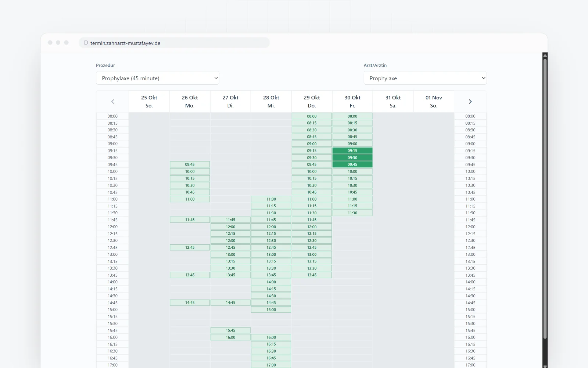Select the 09:45 slot on Monday 26 Okt
The image size is (588, 368).
[x=190, y=164]
